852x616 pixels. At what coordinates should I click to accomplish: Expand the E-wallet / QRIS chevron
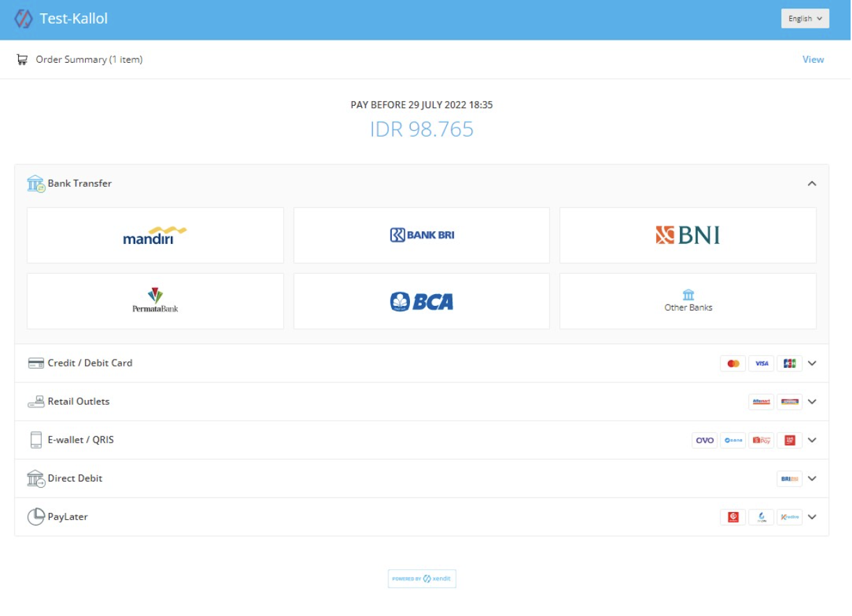(812, 440)
